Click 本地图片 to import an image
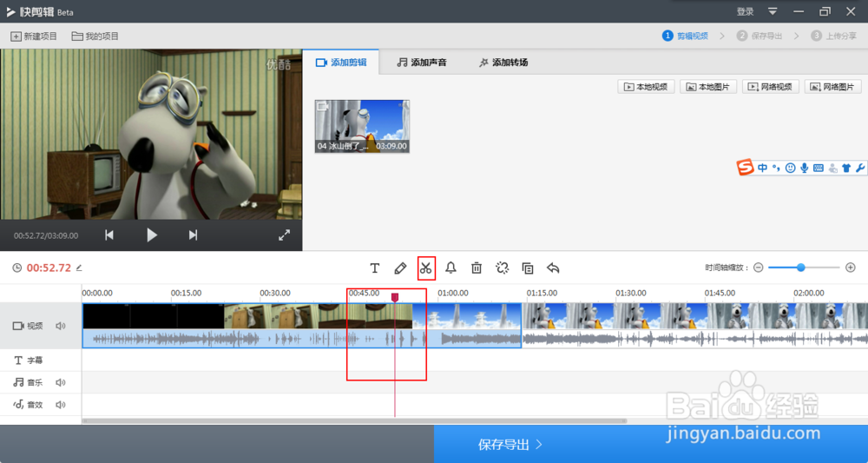 coord(708,87)
